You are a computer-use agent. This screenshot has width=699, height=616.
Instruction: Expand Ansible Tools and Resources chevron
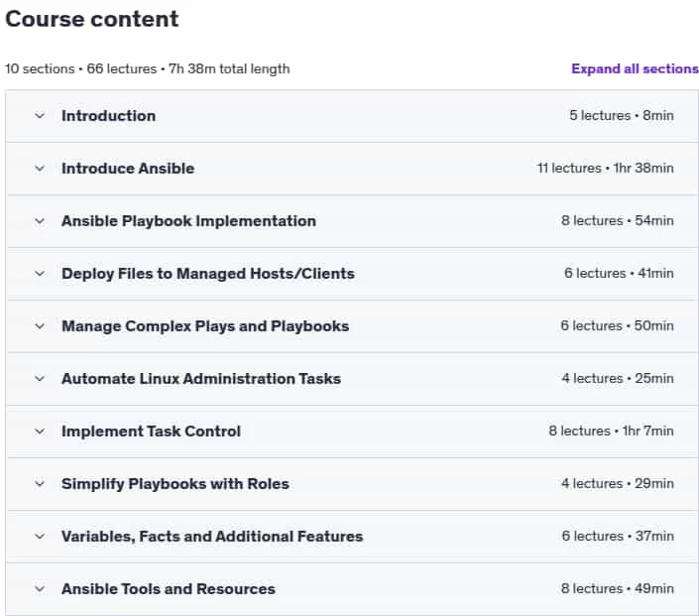(40, 589)
